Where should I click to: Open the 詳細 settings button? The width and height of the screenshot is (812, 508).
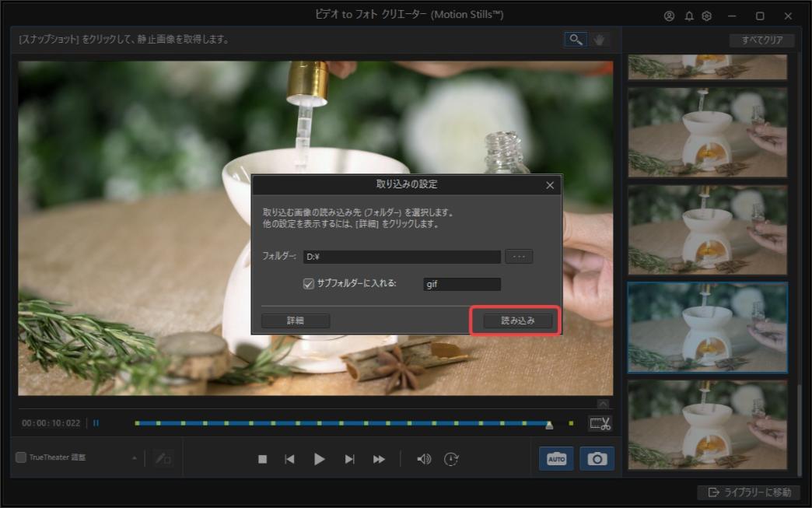295,320
